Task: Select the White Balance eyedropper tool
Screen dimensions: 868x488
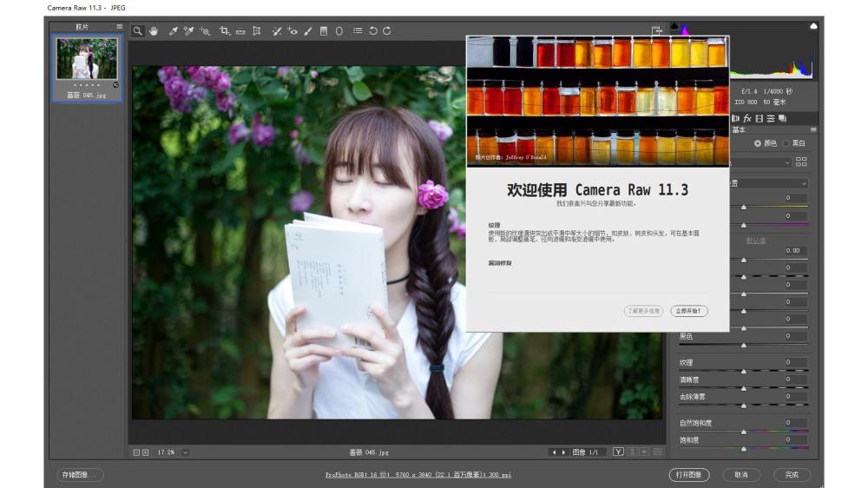Action: [x=174, y=31]
